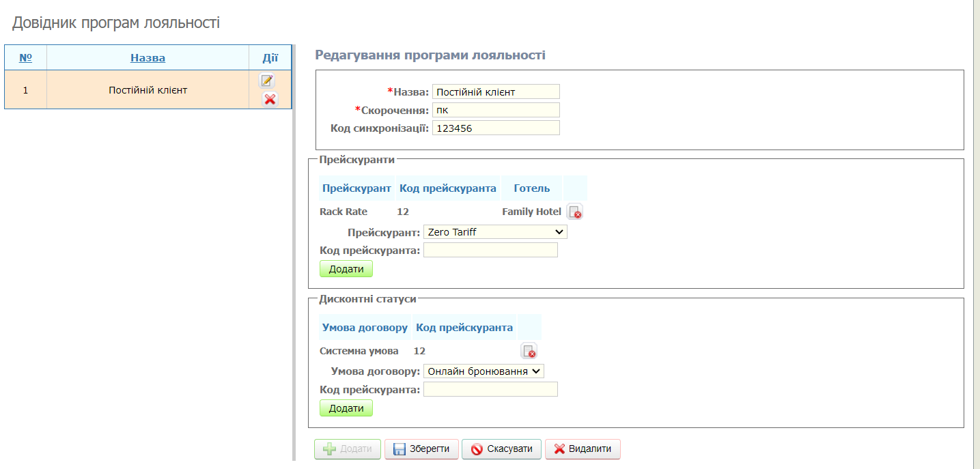Click the red X delete icon in row 1
This screenshot has height=469, width=980.
[270, 100]
